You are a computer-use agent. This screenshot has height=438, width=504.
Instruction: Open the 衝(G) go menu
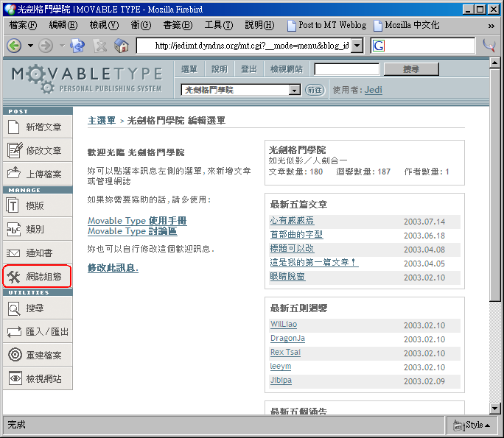pyautogui.click(x=141, y=25)
